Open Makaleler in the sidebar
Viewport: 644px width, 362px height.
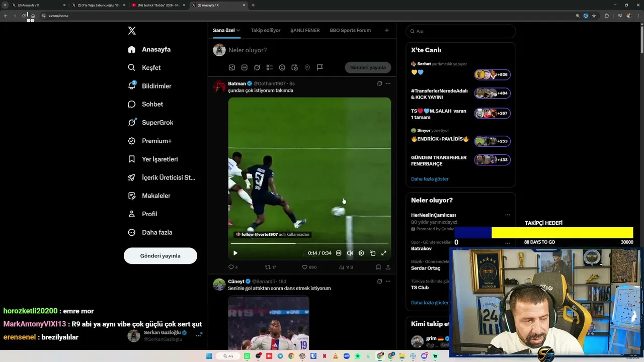click(x=149, y=196)
